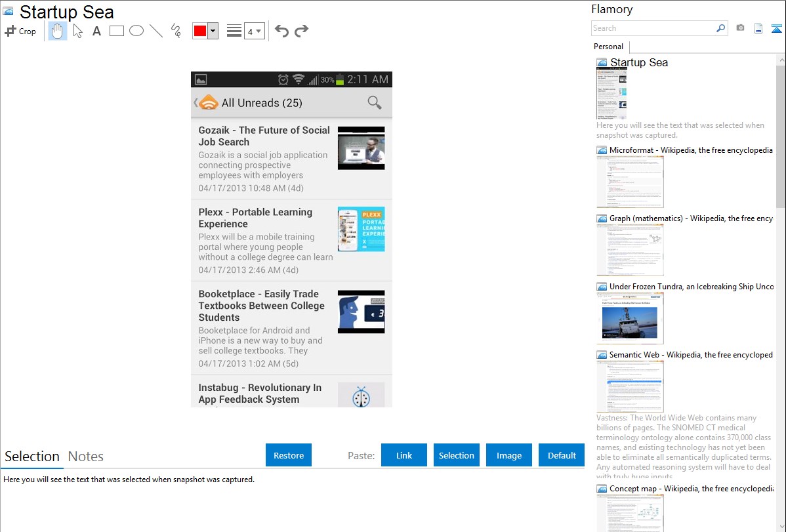Viewport: 786px width, 532px height.
Task: Click the Semantic Web Vastness excerpt text
Action: coord(684,447)
